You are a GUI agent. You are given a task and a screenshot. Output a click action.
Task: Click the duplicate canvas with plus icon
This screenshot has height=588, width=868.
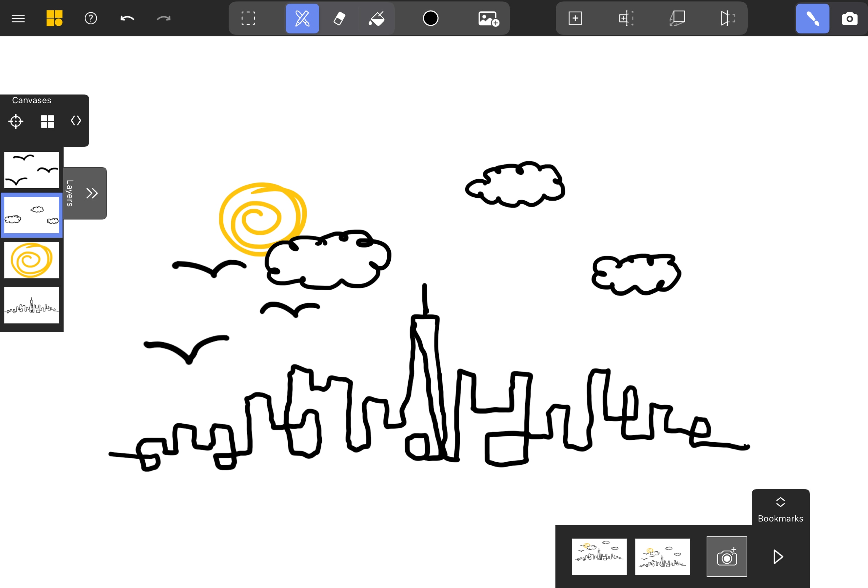(x=626, y=18)
